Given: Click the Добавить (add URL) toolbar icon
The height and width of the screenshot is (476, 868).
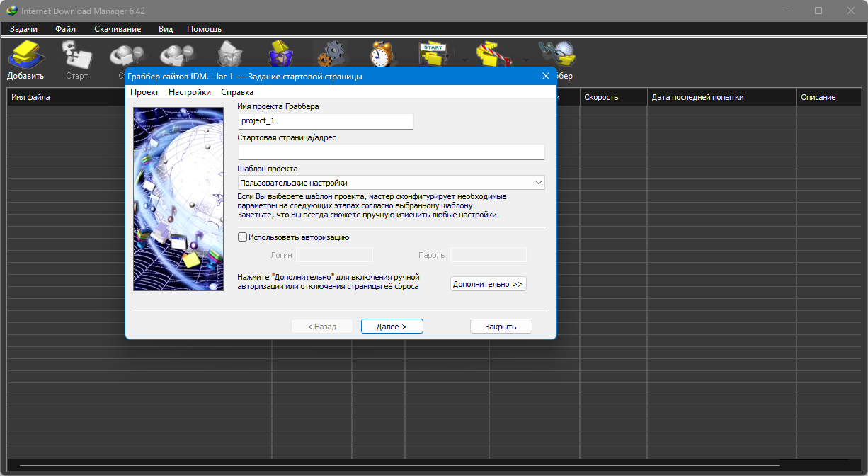Looking at the screenshot, I should (x=26, y=55).
